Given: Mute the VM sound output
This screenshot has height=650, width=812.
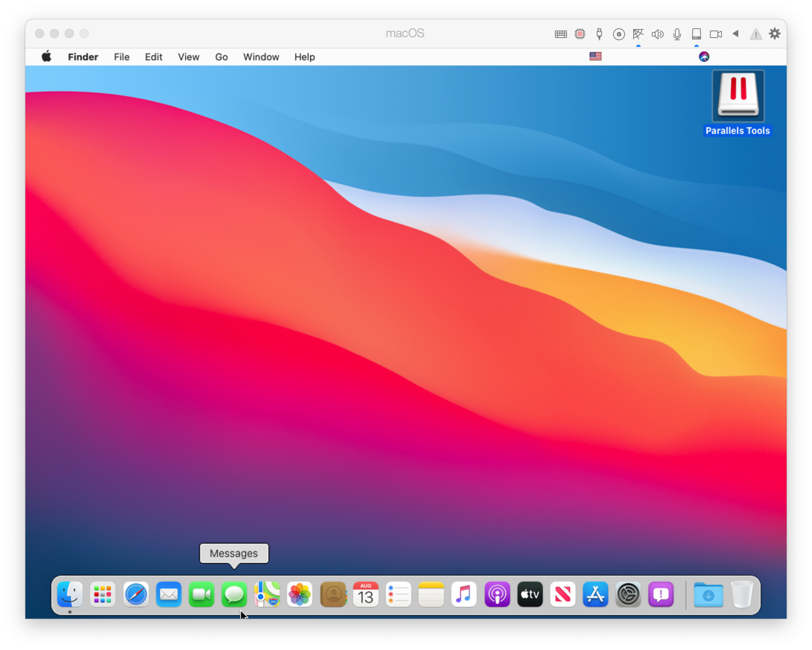Looking at the screenshot, I should (657, 34).
